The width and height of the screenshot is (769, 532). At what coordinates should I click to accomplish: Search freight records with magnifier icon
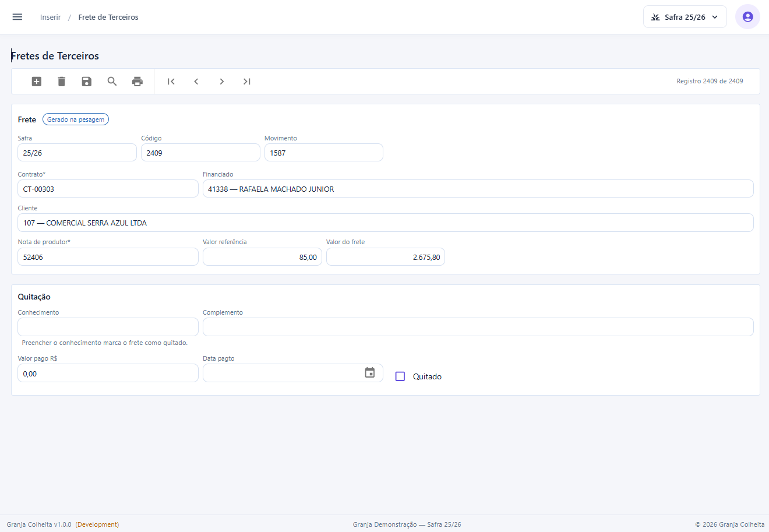click(112, 82)
